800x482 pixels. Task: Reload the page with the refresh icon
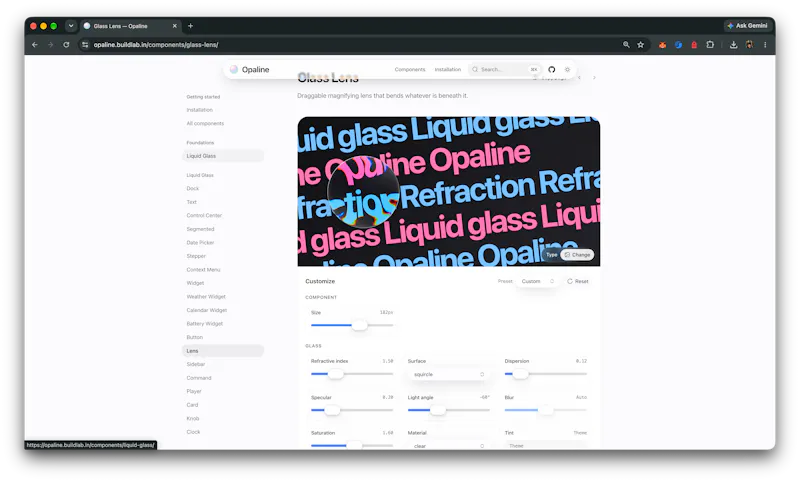click(x=66, y=45)
